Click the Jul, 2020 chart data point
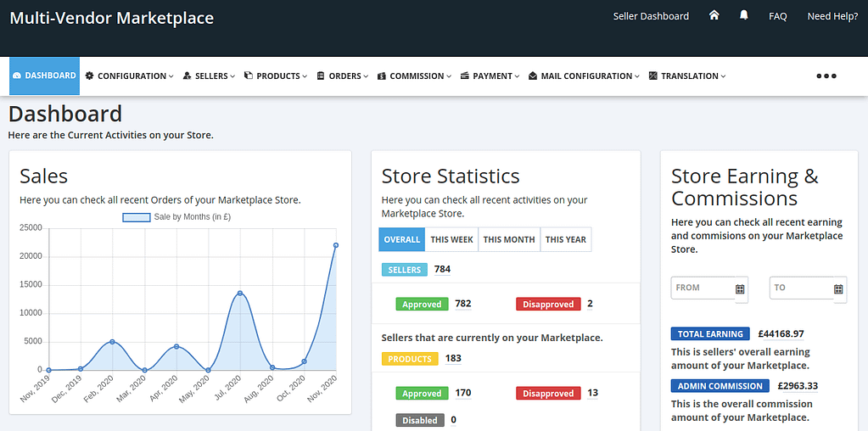 (x=239, y=294)
